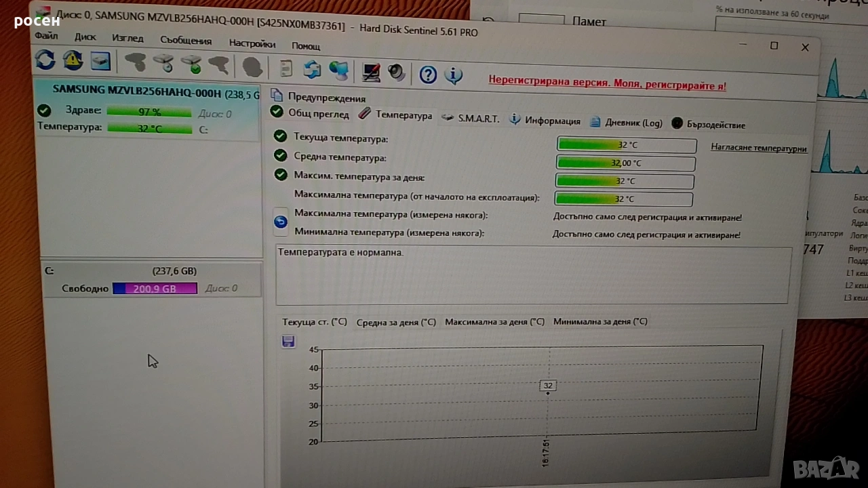
Task: Open the Диск menu
Action: tap(85, 37)
